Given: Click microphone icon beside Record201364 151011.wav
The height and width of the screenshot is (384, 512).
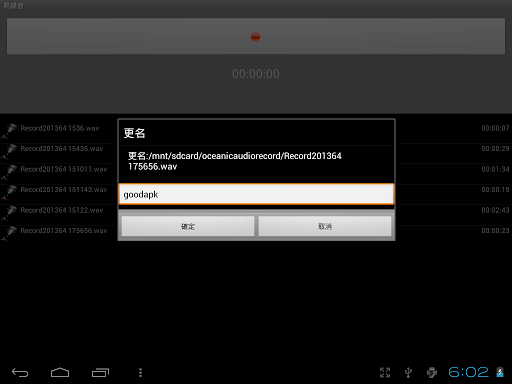Looking at the screenshot, I should 9,171.
